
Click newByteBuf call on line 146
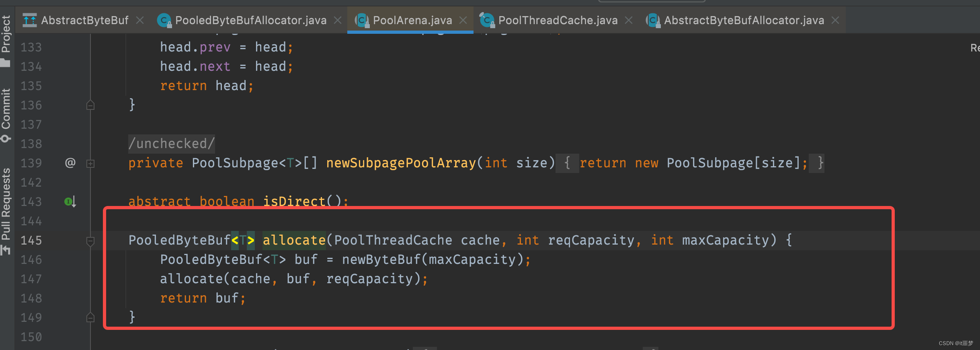(381, 259)
